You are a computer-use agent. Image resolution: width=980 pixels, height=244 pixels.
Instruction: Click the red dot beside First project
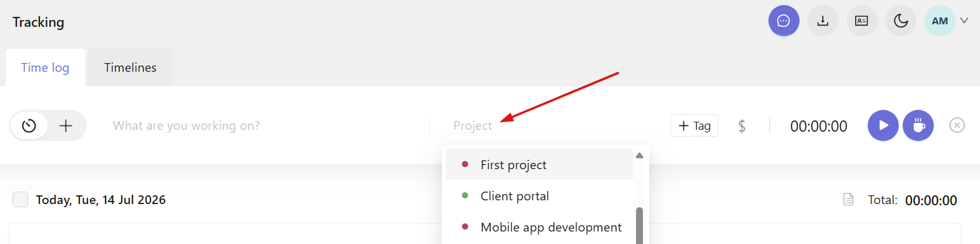465,164
